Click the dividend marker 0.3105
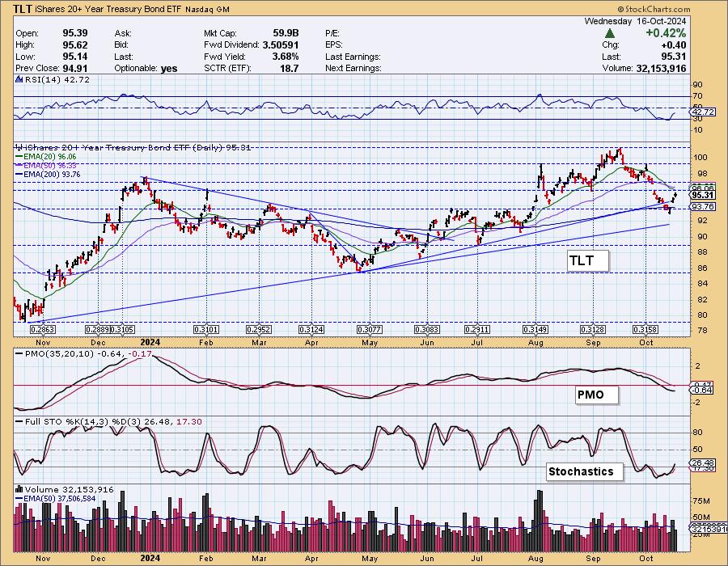 point(122,329)
